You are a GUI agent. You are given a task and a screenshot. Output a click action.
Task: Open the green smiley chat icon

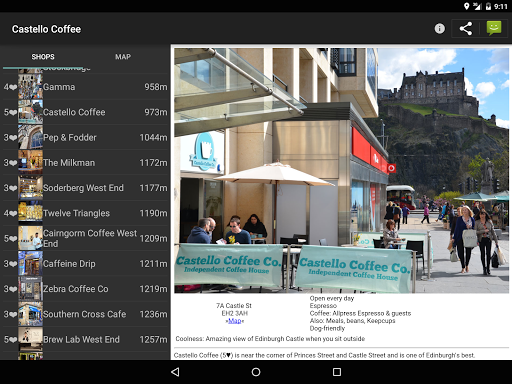[x=494, y=28]
